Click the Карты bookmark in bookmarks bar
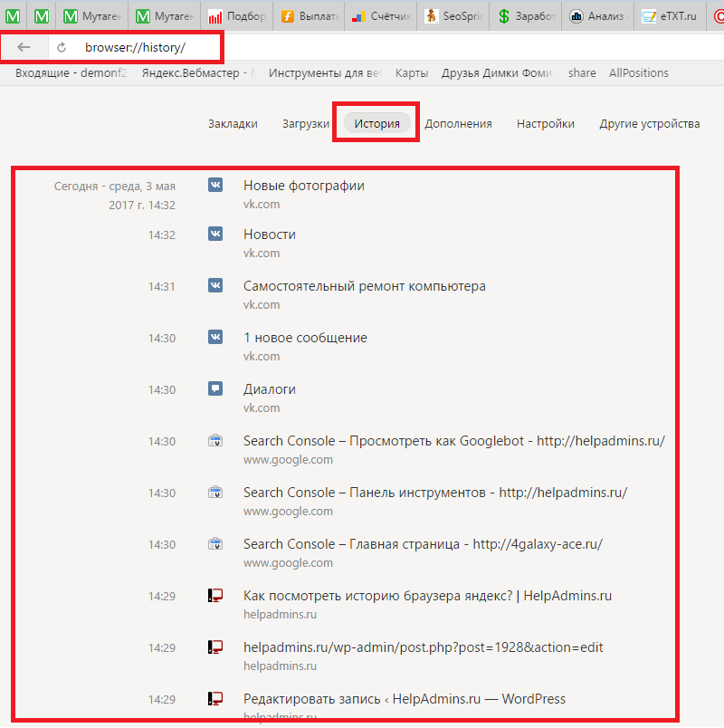This screenshot has width=724, height=728. [412, 72]
